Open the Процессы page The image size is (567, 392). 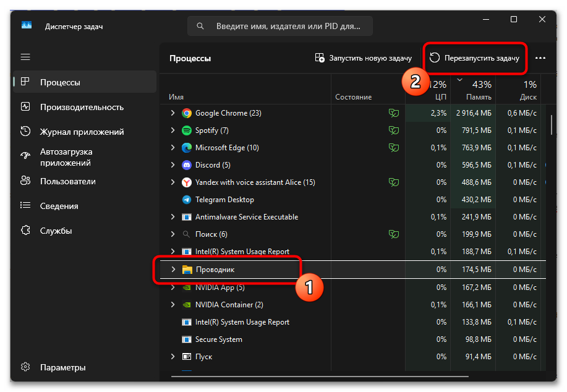point(85,82)
